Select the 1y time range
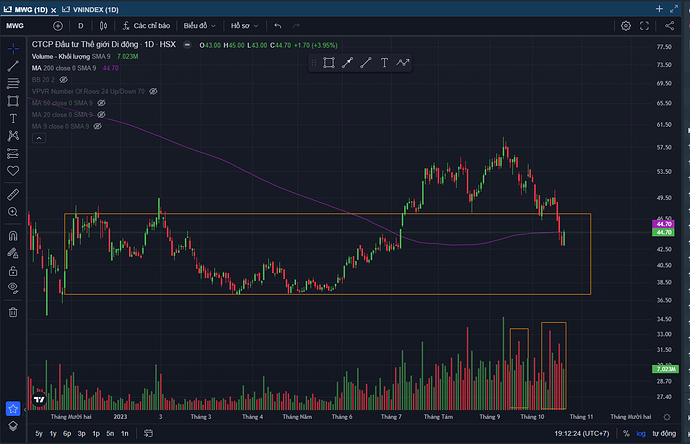This screenshot has width=690, height=444. (x=53, y=433)
